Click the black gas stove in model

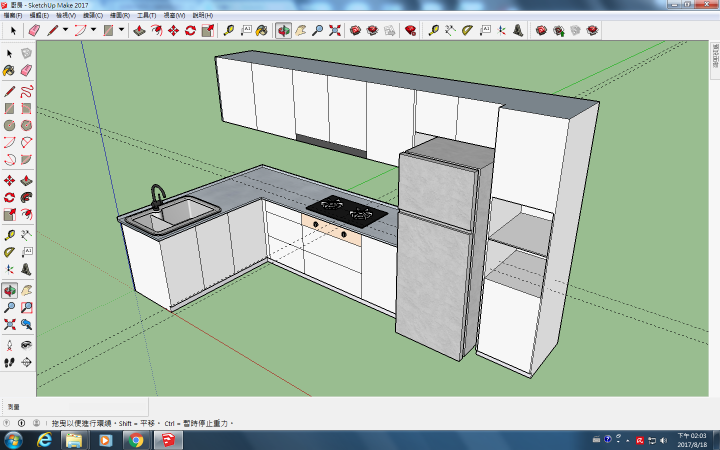(x=347, y=211)
